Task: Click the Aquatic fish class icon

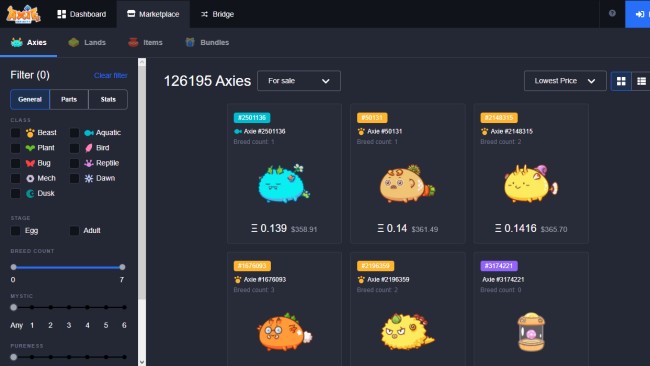Action: [x=89, y=133]
